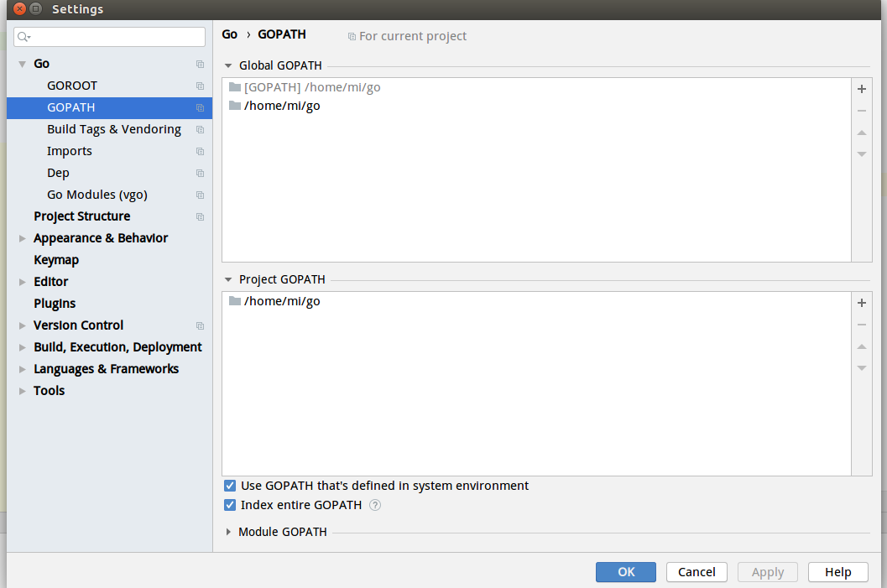Click the Cancel button
887x588 pixels.
(697, 572)
